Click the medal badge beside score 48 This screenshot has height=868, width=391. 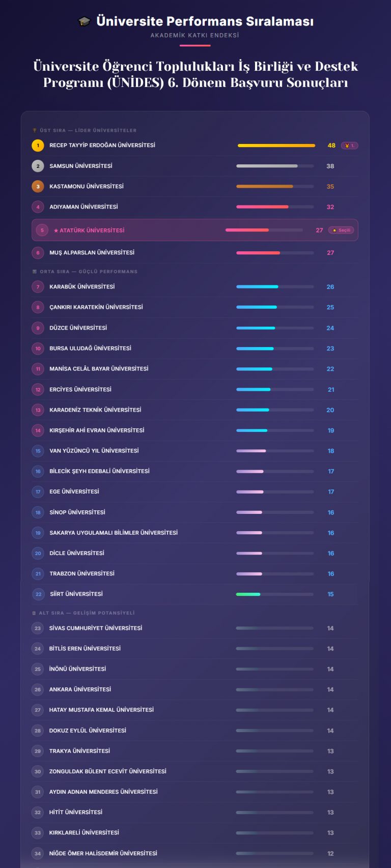(x=350, y=146)
